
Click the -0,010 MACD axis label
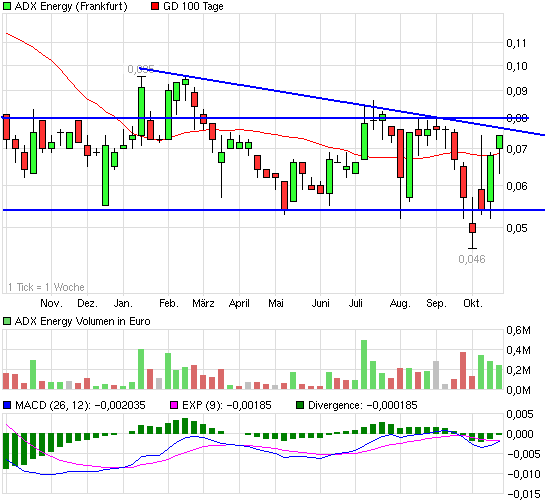tap(523, 474)
